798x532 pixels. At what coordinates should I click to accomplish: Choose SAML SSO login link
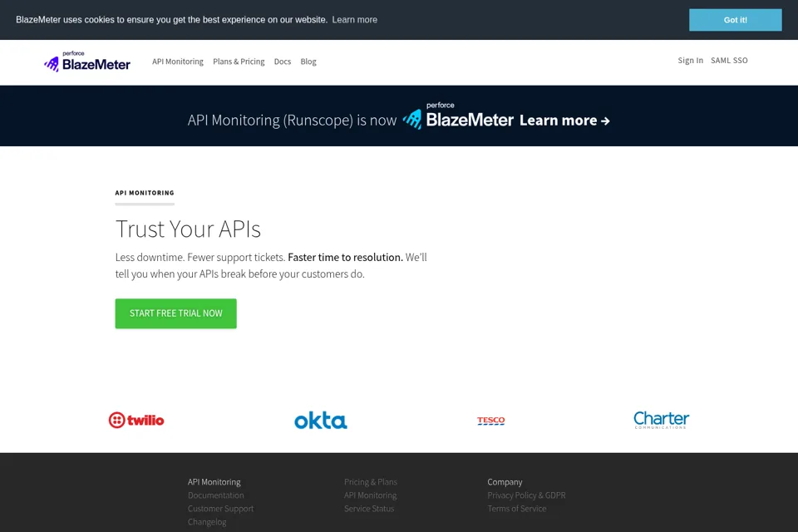pyautogui.click(x=729, y=61)
